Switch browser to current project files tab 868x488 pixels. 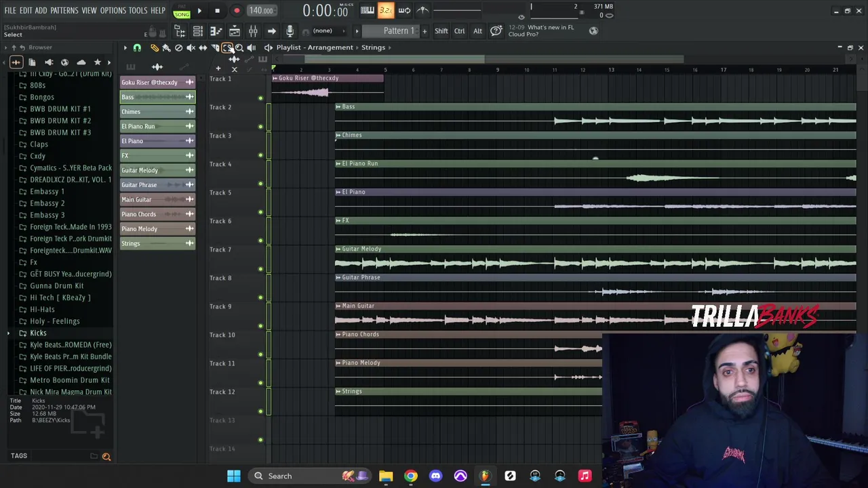coord(32,62)
